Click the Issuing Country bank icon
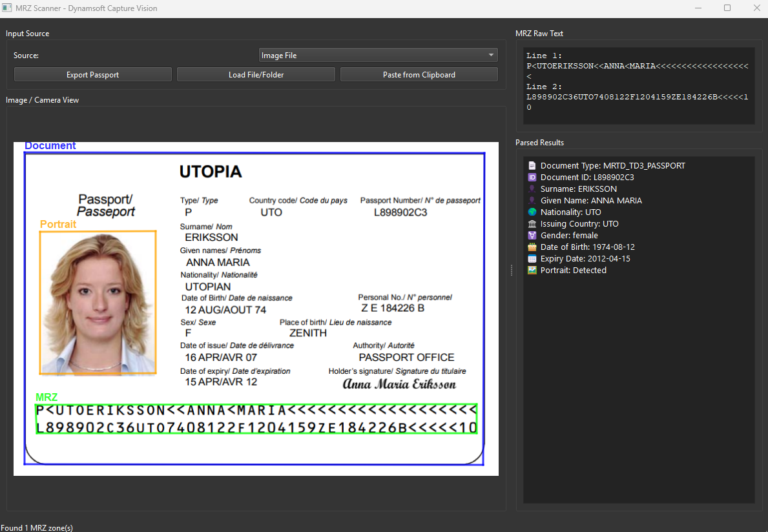Viewport: 768px width, 532px height. click(x=531, y=223)
